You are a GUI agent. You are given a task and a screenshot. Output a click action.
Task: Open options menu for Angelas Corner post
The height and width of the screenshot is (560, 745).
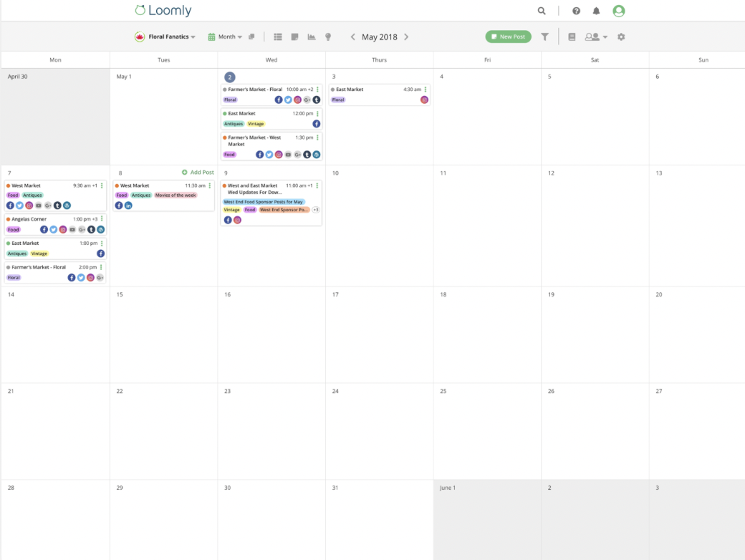[102, 219]
